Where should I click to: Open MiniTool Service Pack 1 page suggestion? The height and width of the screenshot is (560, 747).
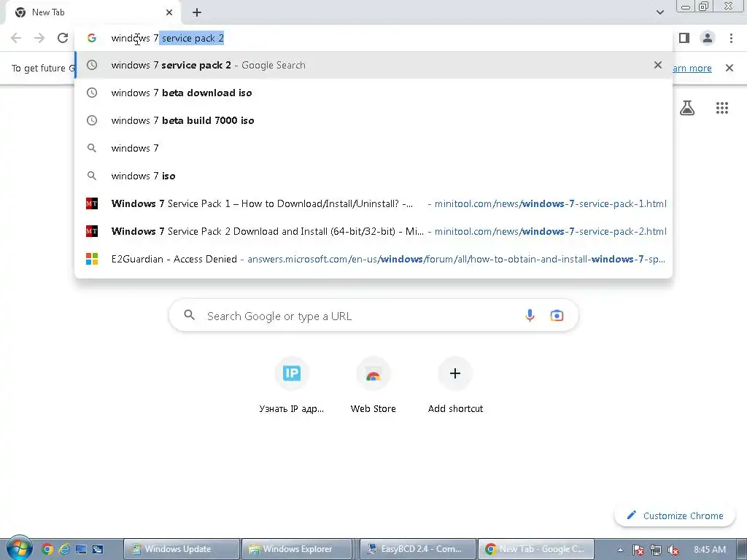pyautogui.click(x=373, y=204)
